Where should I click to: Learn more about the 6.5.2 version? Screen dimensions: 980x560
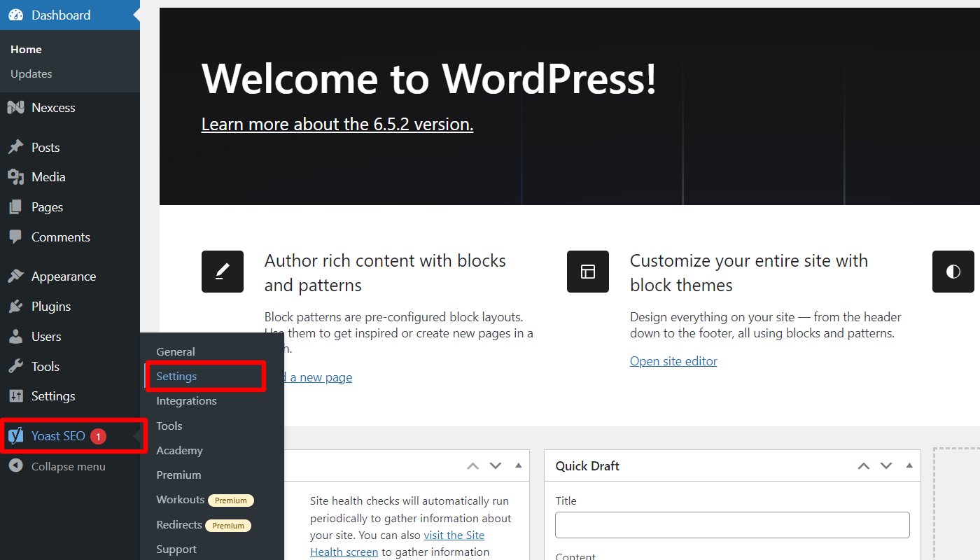click(337, 124)
